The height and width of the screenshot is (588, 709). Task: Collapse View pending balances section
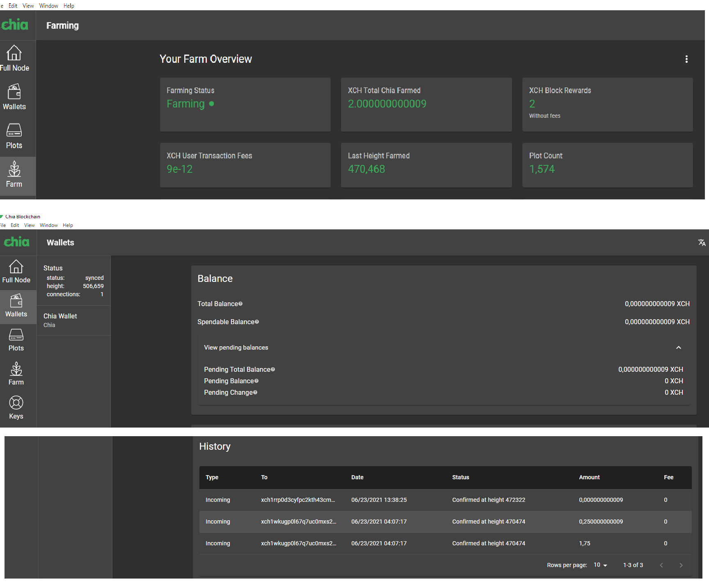click(679, 348)
